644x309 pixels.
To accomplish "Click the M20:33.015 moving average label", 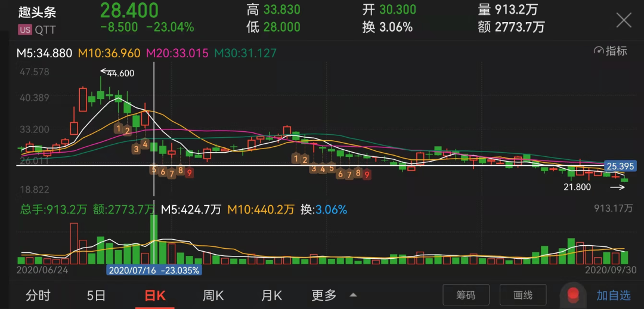I will [x=178, y=53].
